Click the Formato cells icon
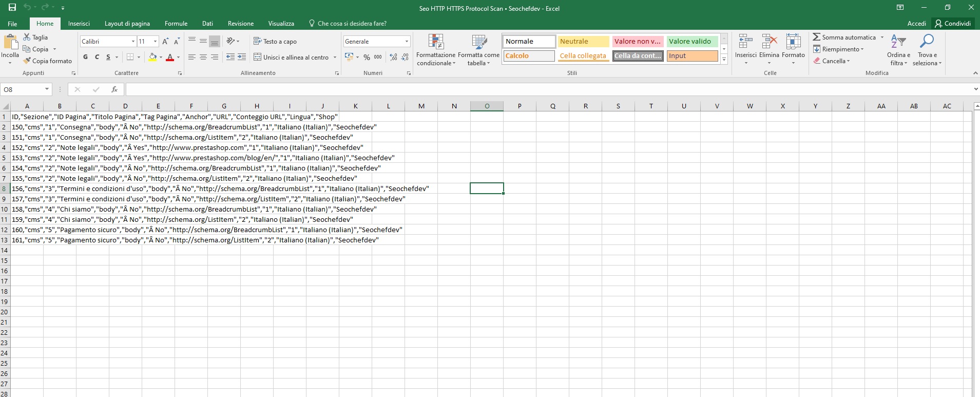 click(x=793, y=42)
